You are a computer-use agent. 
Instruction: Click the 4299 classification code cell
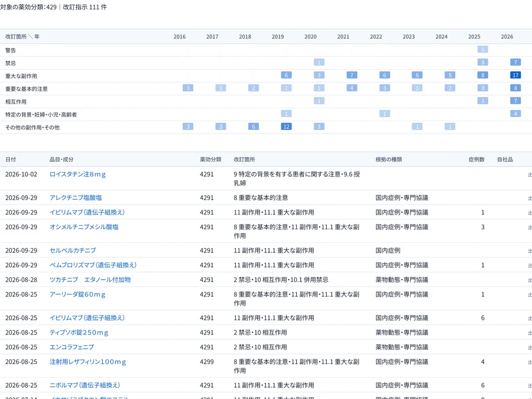click(207, 362)
